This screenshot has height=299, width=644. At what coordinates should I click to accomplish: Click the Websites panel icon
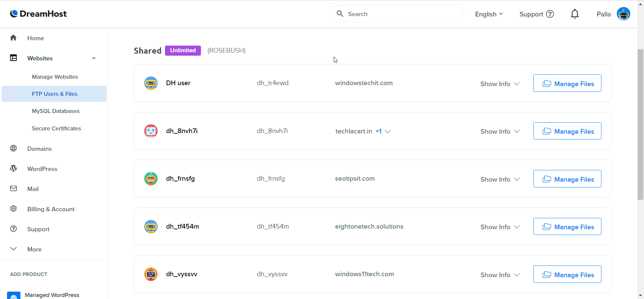point(13,58)
